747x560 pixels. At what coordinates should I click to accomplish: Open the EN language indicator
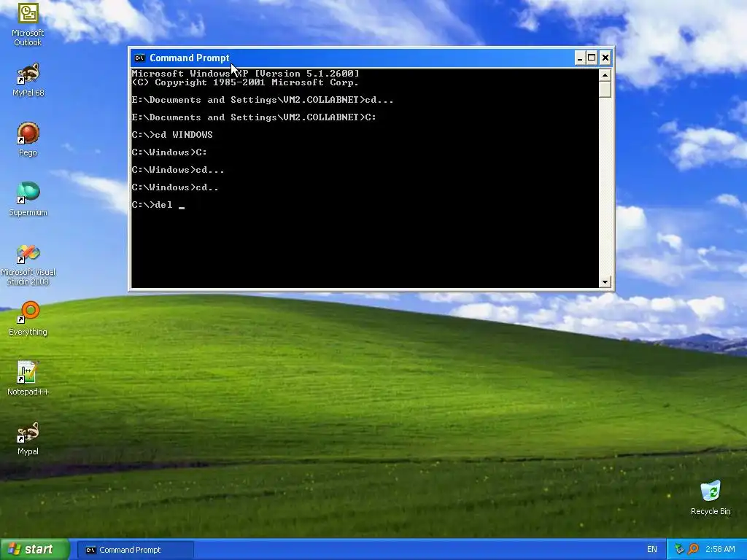651,550
